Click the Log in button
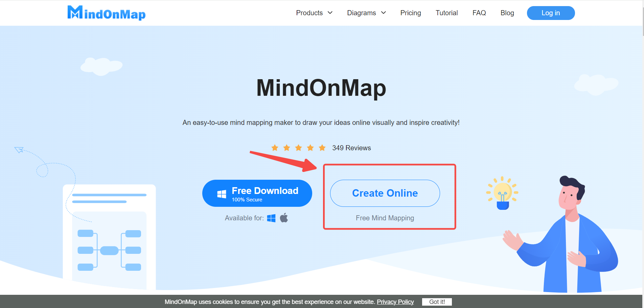644x308 pixels. [551, 13]
